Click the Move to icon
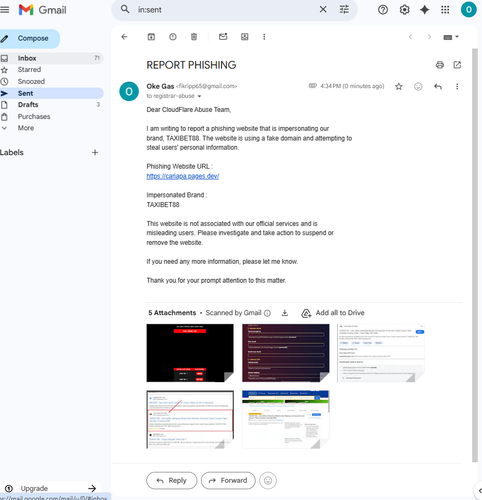Screen dimensions: 482x500 pos(245,37)
